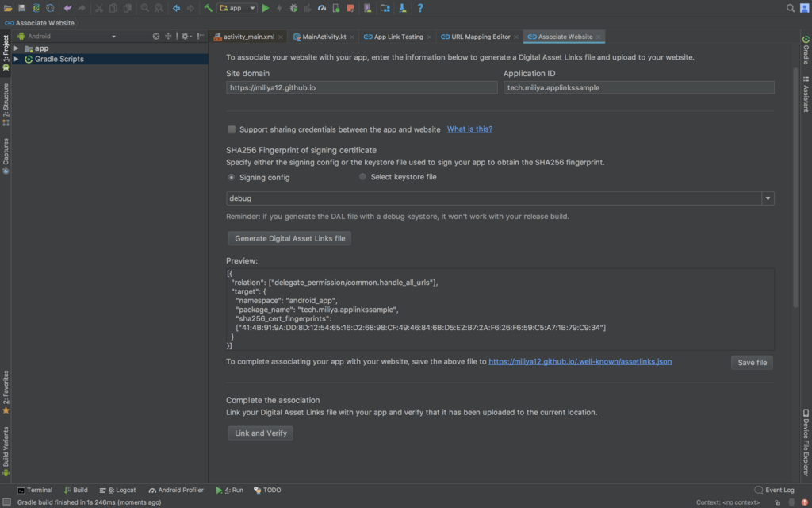Viewport: 812px width, 508px height.
Task: Click the red error indicator in status bar
Action: pyautogui.click(x=804, y=502)
